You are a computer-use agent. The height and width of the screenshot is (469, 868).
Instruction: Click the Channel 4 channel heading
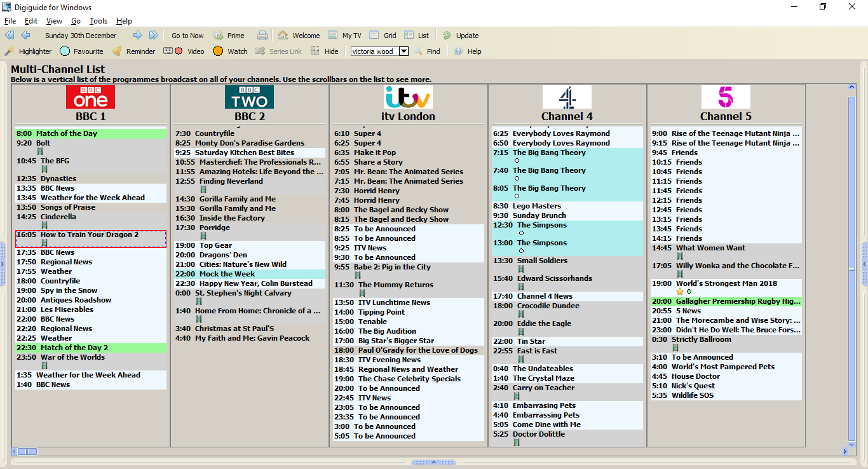click(567, 116)
